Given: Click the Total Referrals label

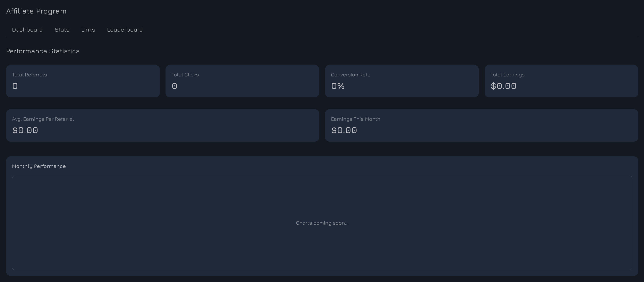Looking at the screenshot, I should [x=29, y=75].
